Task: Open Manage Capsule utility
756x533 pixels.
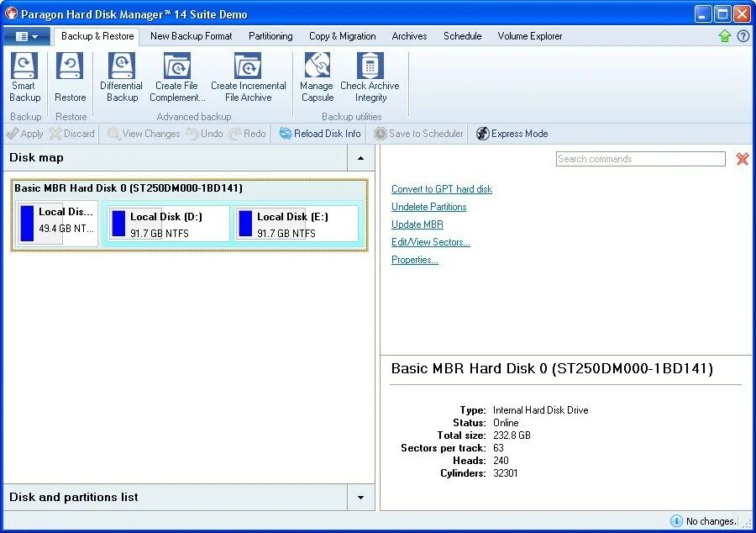Action: point(317,77)
